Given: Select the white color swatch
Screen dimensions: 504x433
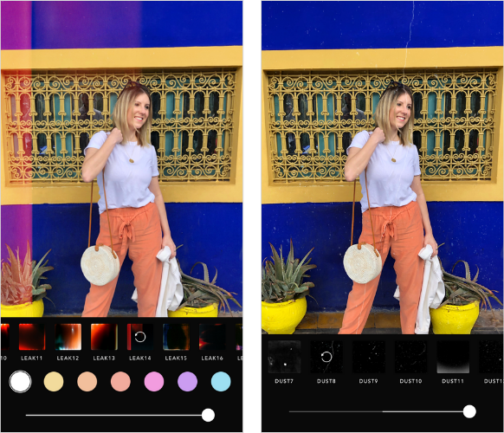Looking at the screenshot, I should pos(20,382).
